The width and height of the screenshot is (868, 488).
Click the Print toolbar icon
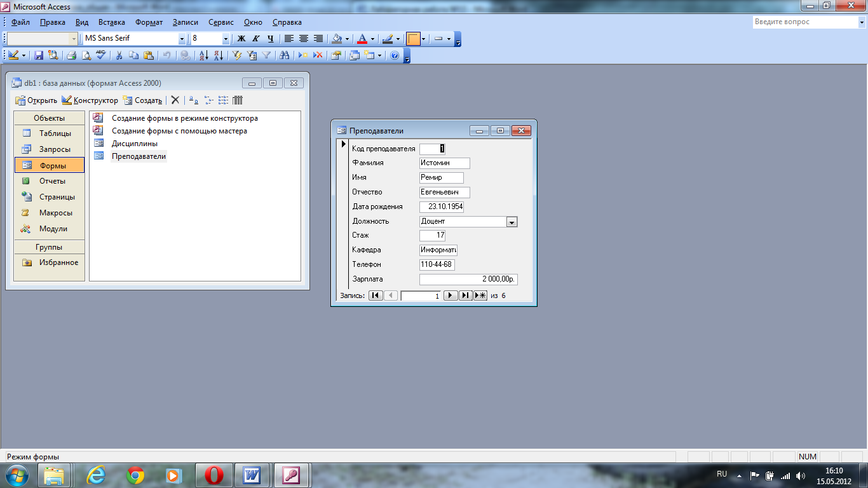click(x=72, y=55)
